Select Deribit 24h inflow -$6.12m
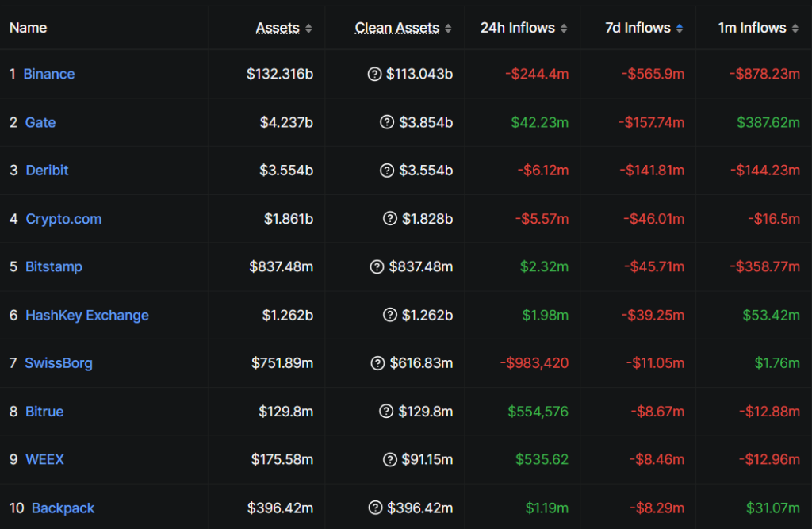The image size is (812, 529). pyautogui.click(x=543, y=171)
